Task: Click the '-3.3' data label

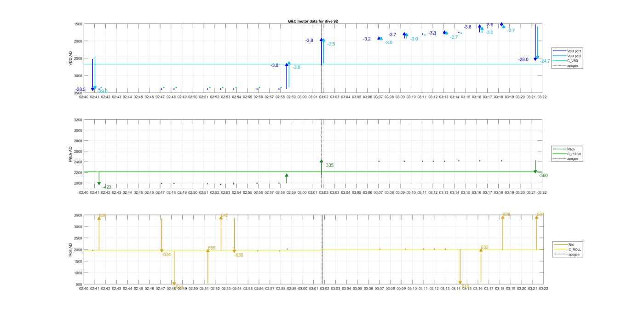Action: click(x=432, y=33)
